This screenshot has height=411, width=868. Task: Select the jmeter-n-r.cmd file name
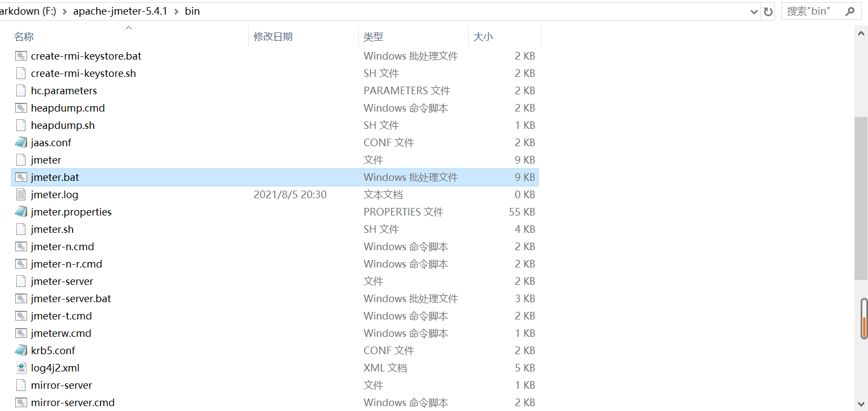tap(67, 264)
